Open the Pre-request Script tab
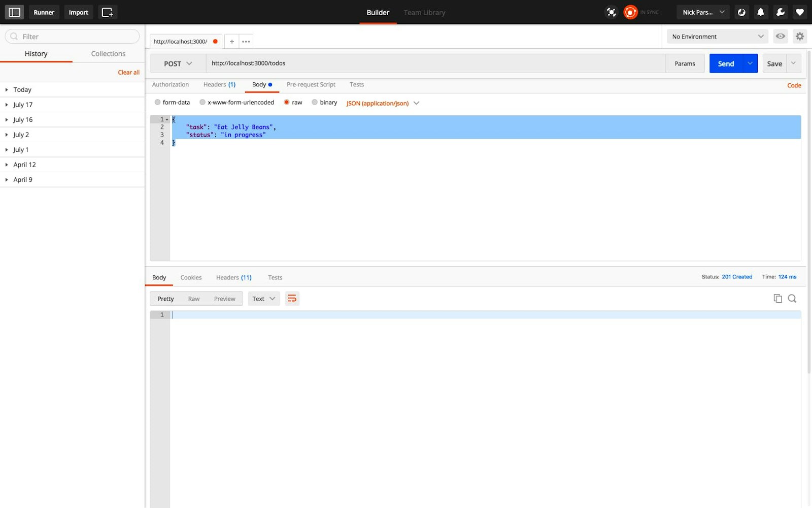Viewport: 812px width, 508px height. coord(311,84)
